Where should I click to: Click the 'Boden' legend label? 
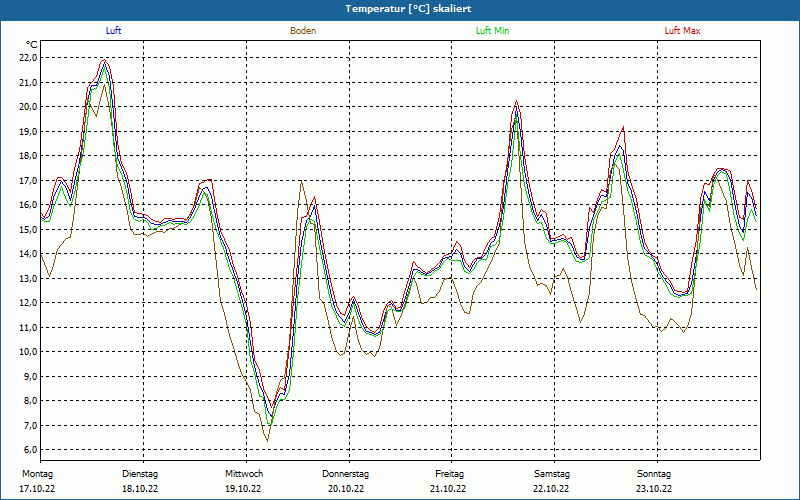click(303, 31)
